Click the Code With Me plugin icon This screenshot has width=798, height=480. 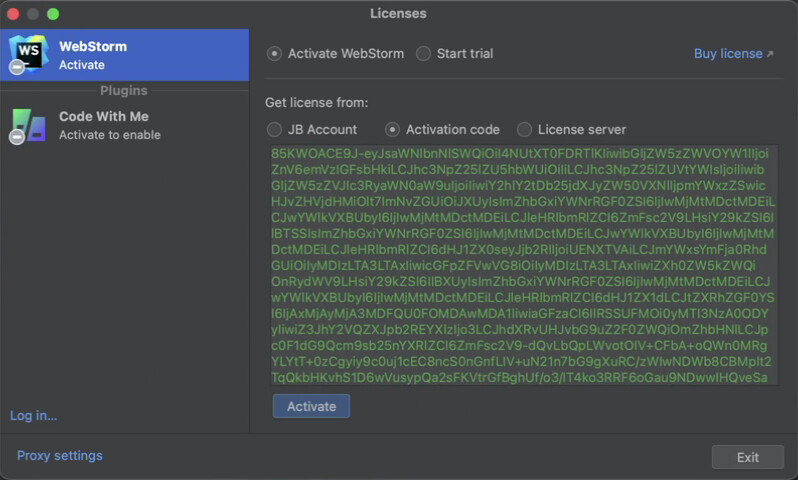click(28, 125)
